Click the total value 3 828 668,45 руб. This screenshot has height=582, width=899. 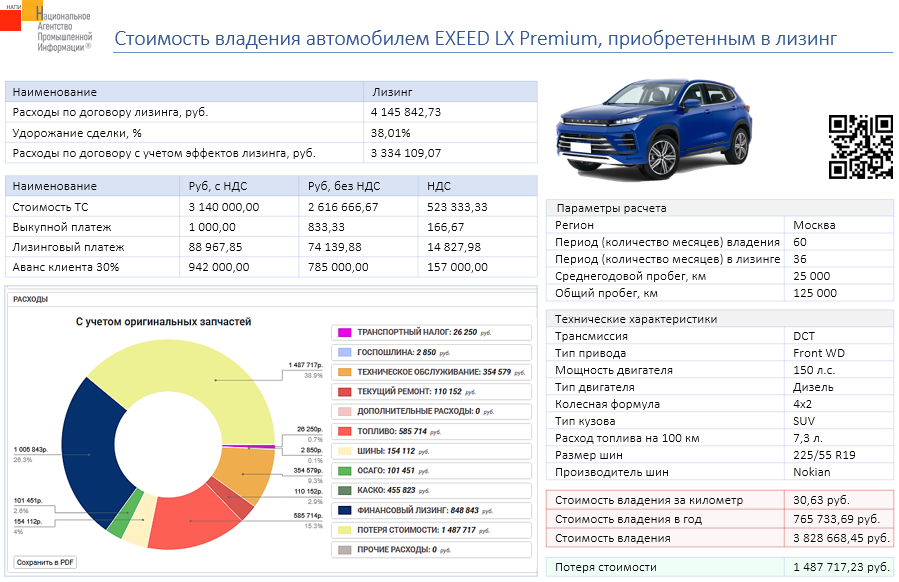(x=841, y=538)
